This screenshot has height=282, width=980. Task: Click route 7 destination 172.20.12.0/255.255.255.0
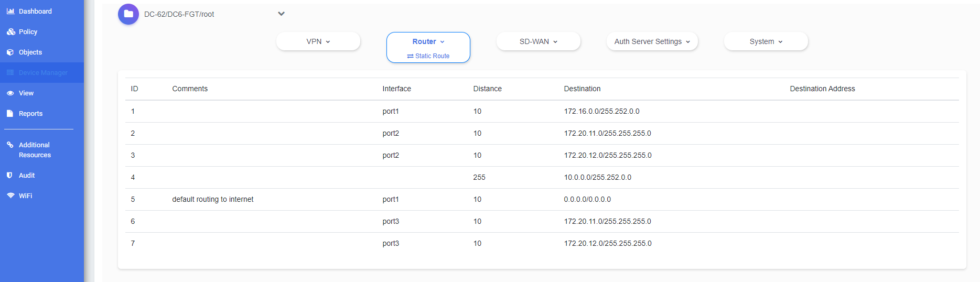tap(608, 243)
